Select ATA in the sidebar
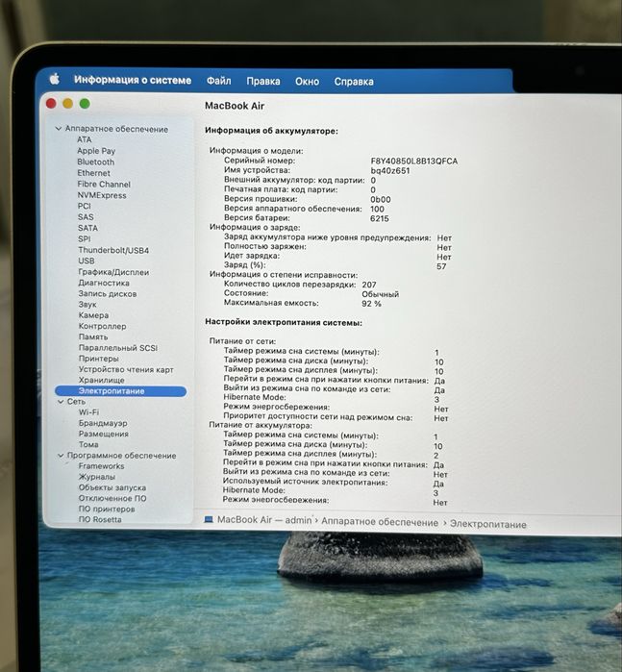Screen dimensions: 622x672 [x=84, y=139]
